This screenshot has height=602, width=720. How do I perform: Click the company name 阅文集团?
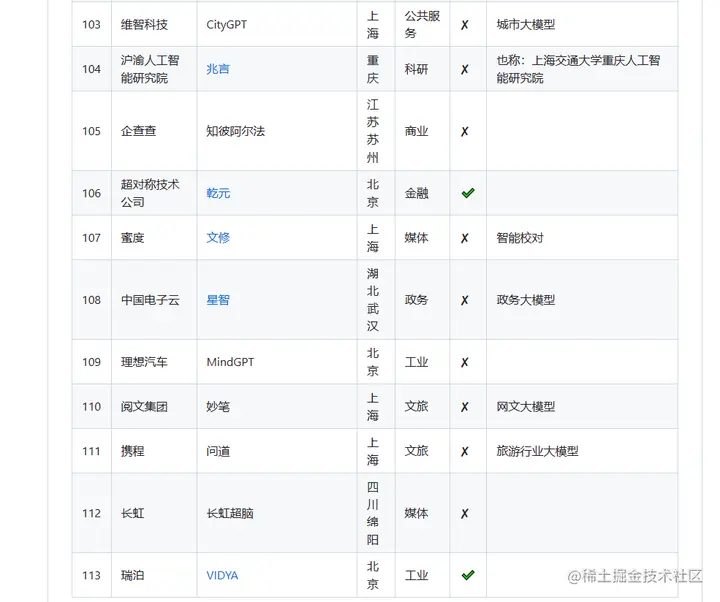144,406
